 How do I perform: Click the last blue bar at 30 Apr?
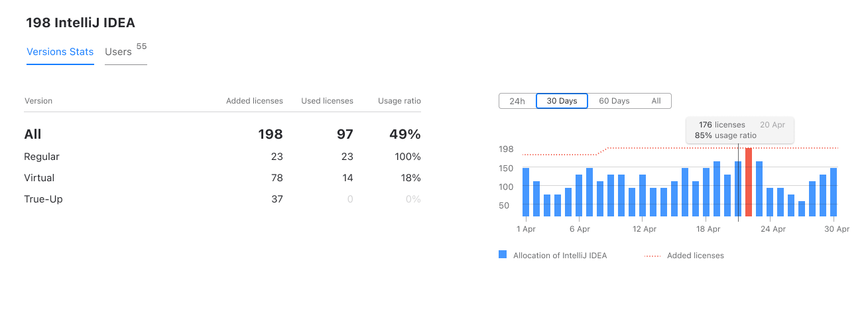point(834,192)
